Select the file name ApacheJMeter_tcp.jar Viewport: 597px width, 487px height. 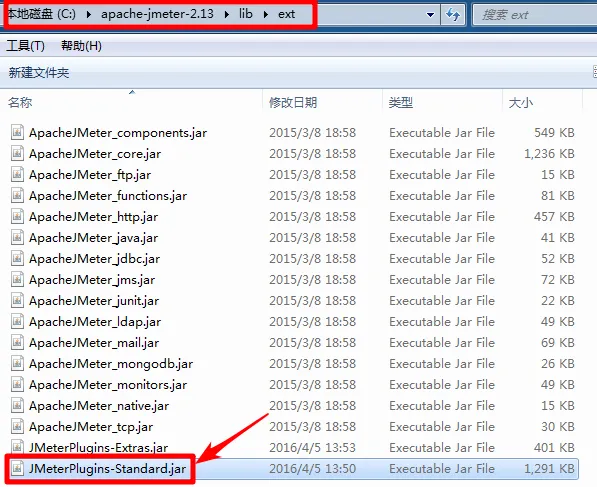[91, 427]
